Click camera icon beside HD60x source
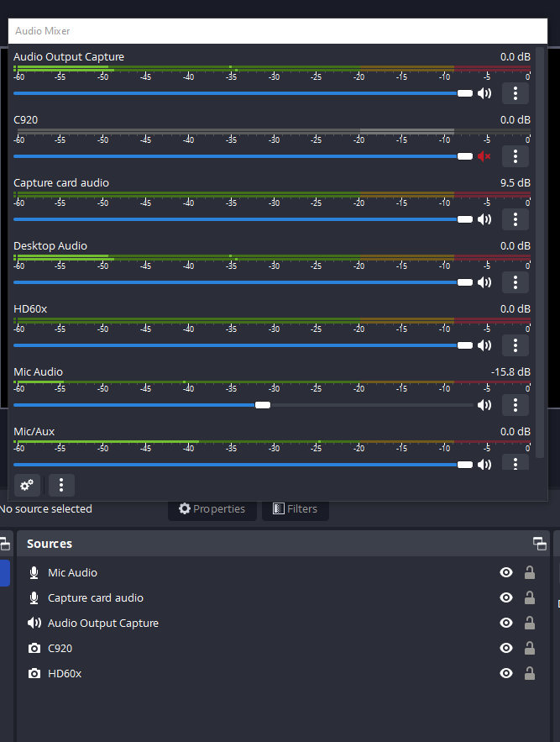The width and height of the screenshot is (560, 742). coord(34,673)
